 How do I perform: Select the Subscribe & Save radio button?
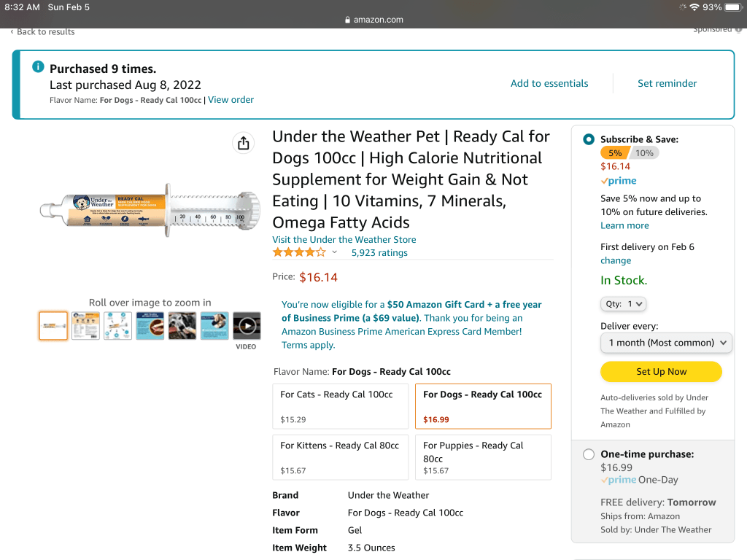point(589,139)
